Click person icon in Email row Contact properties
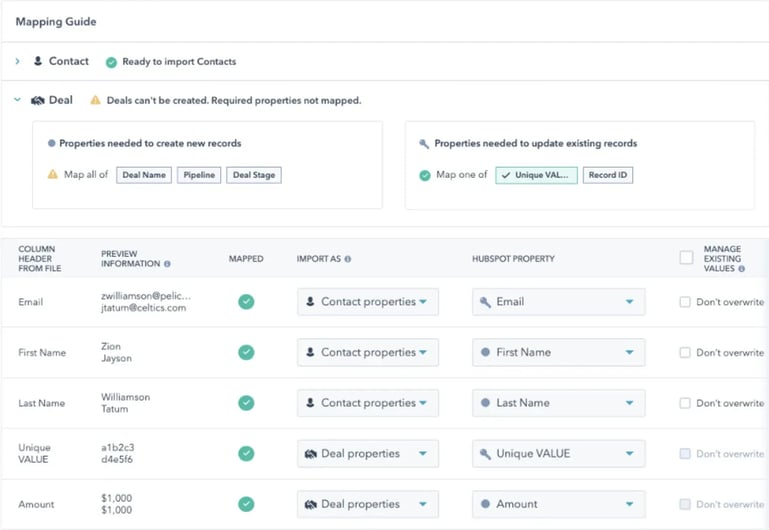Viewport: 769px width, 530px height. point(310,302)
